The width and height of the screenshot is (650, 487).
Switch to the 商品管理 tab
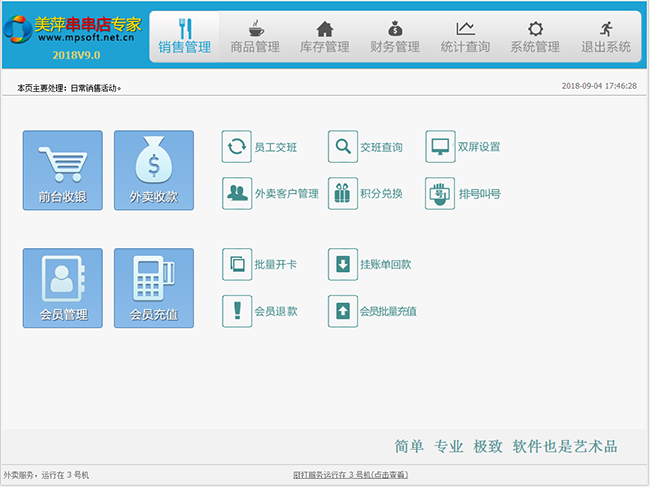pos(254,36)
